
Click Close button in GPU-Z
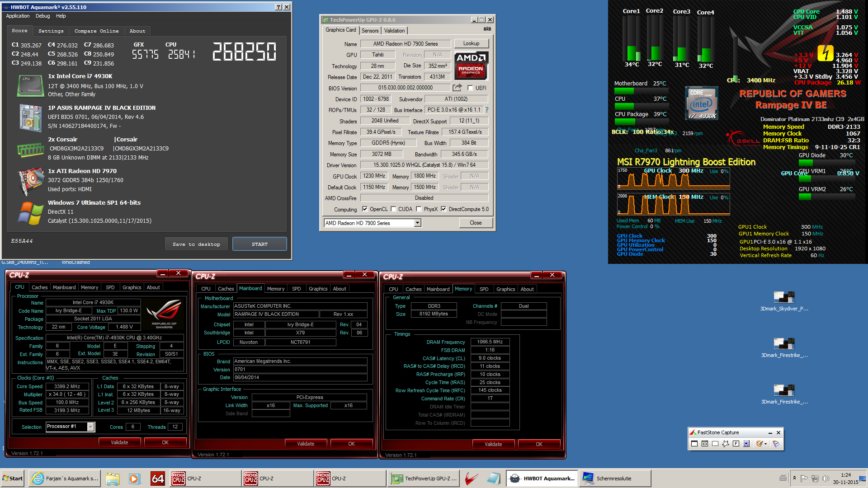click(476, 223)
